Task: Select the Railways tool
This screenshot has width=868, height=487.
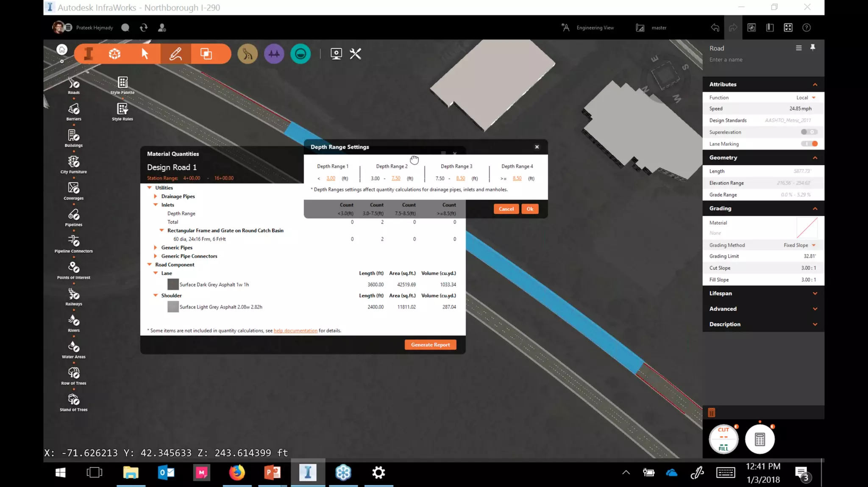Action: coord(74,297)
